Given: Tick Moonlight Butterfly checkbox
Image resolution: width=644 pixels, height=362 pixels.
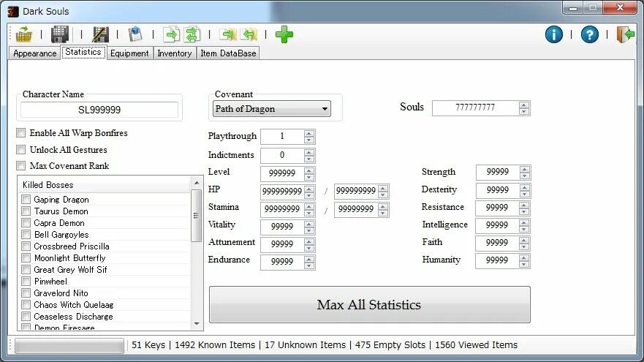Looking at the screenshot, I should click(26, 258).
